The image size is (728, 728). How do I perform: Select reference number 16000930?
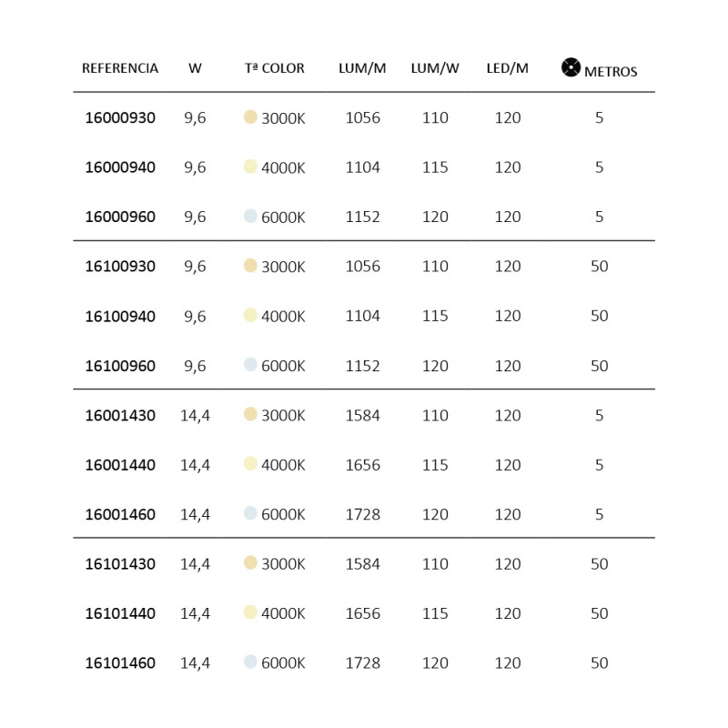click(x=120, y=117)
